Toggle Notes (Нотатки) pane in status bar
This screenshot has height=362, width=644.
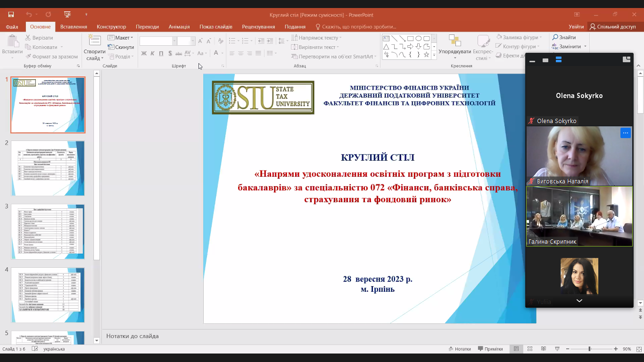pos(460,349)
